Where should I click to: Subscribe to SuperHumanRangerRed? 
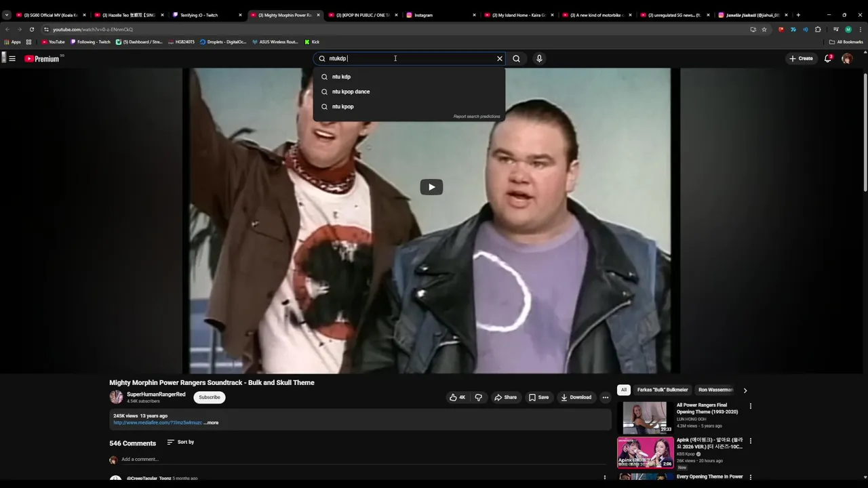[210, 397]
